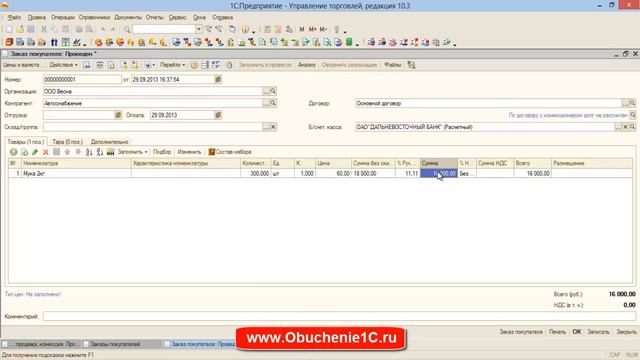Create a new document with blank page icon
This screenshot has height=360, width=640.
tap(9, 29)
